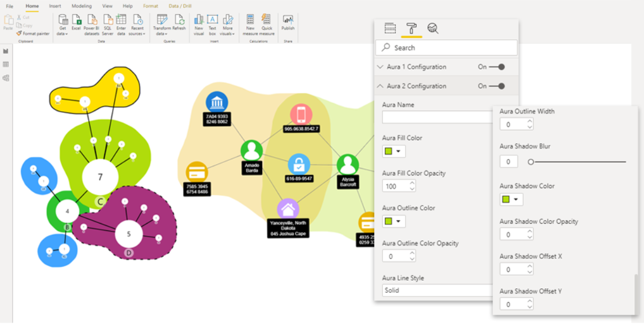Insert a New visual

(x=199, y=25)
